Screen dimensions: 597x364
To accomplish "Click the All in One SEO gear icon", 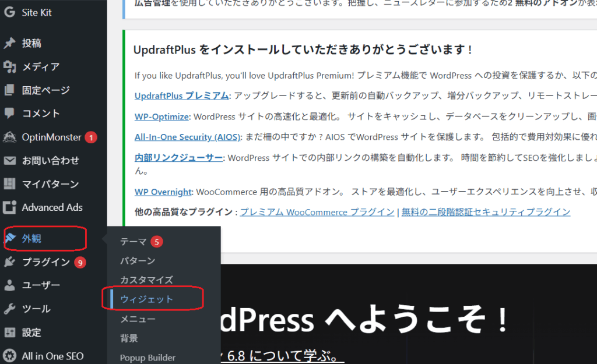I will pos(9,356).
